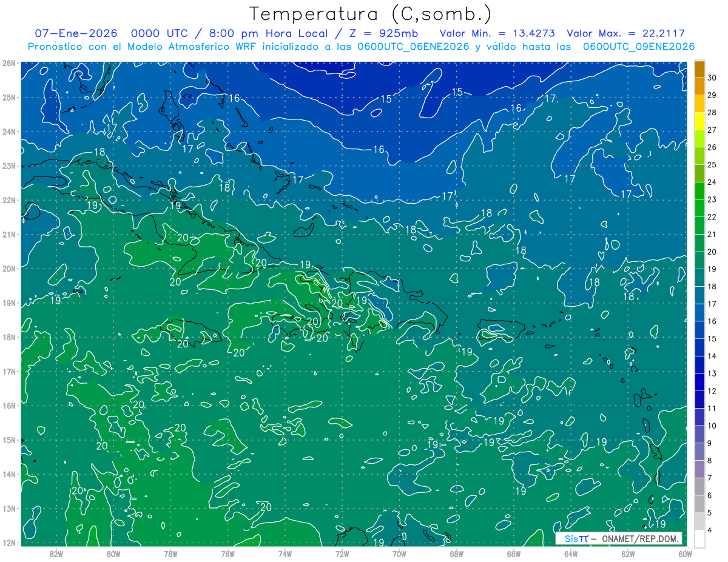The height and width of the screenshot is (562, 728).
Task: Click the "Pronóstico con el Modelo Atmosferico WRF" text
Action: (x=143, y=47)
